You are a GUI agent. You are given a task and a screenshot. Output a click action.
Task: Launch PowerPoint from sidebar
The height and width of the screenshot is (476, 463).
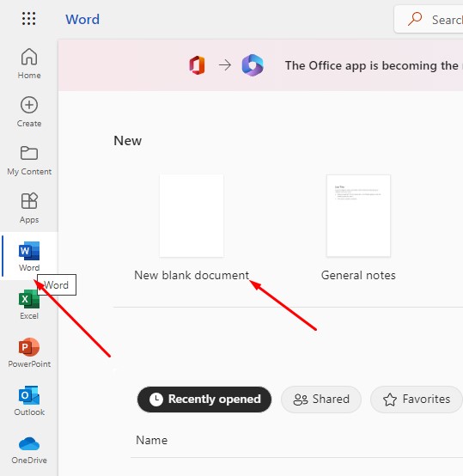29,352
